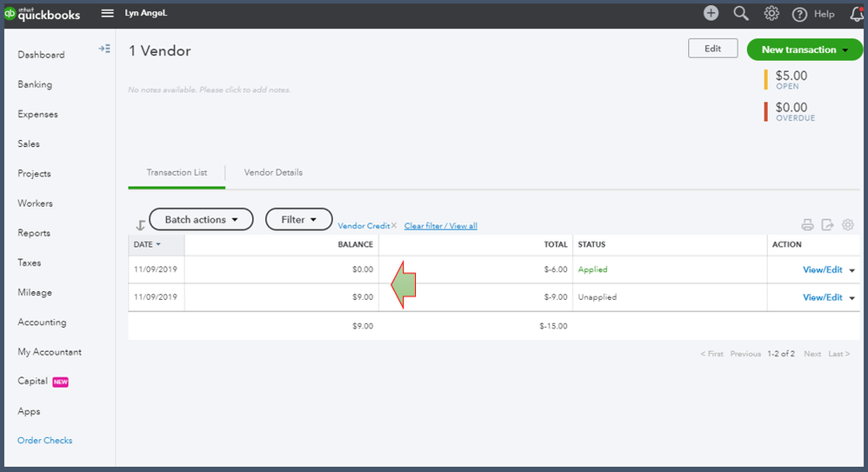The image size is (868, 472).
Task: Open Sales in sidebar
Action: (x=28, y=144)
